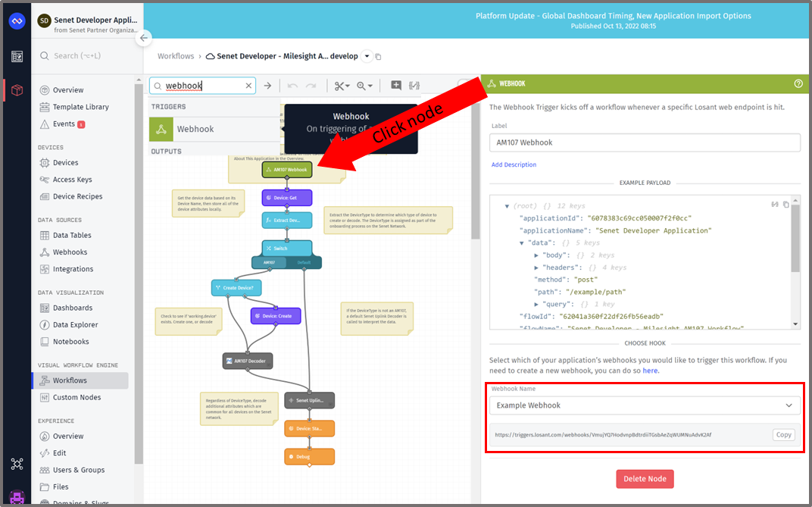Screen dimensions: 812x507
Task: Click the Label field containing AM107 Webhook
Action: point(645,142)
